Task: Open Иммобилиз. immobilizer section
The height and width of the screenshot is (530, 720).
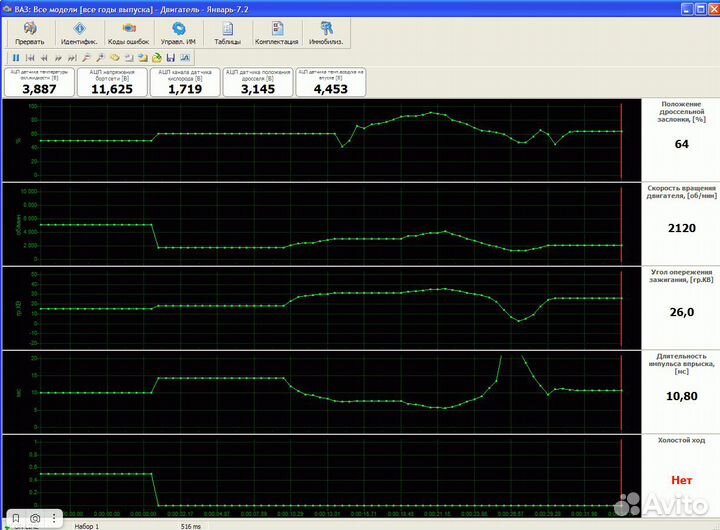Action: coord(326,34)
